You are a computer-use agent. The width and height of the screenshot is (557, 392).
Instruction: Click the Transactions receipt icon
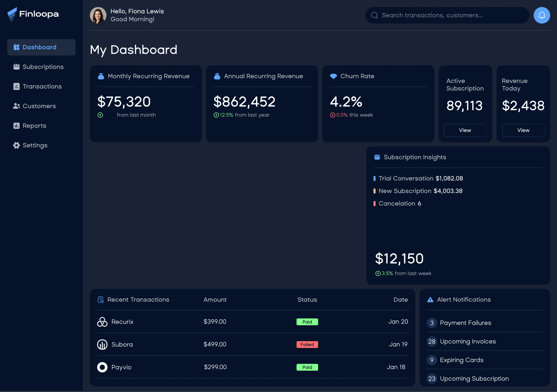[x=17, y=87]
